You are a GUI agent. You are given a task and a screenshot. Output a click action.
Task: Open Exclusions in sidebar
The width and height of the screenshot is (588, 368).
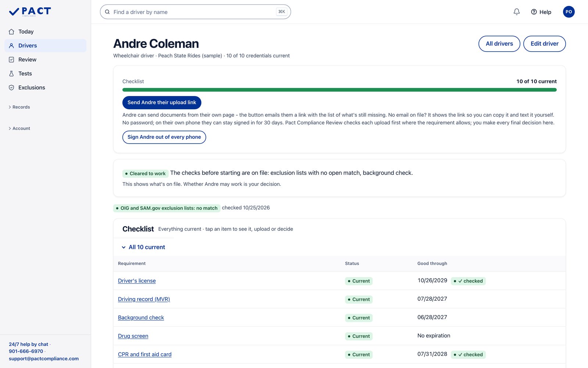tap(46, 88)
